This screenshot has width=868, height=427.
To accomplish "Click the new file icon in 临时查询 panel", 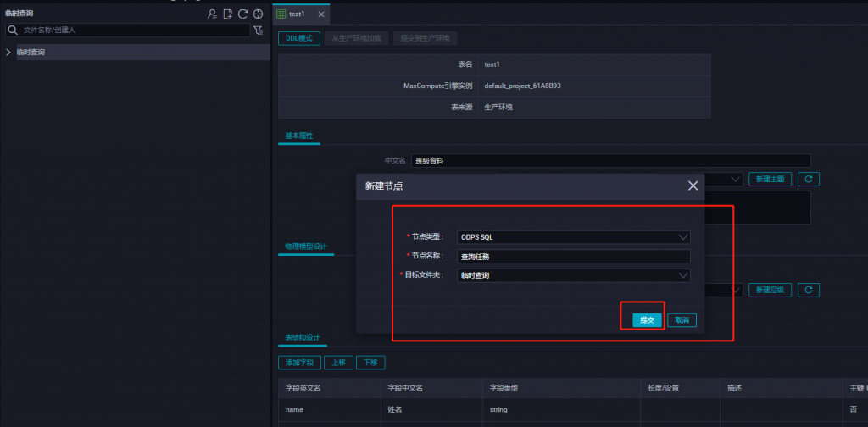I will tap(227, 14).
